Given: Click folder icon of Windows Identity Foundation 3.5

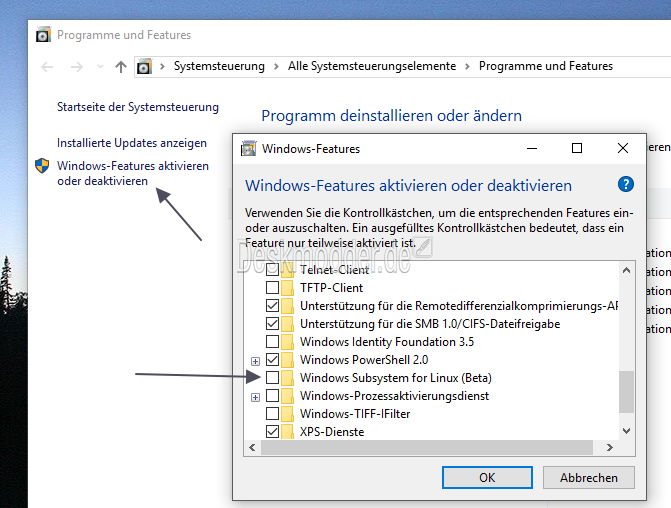Looking at the screenshot, I should [288, 342].
